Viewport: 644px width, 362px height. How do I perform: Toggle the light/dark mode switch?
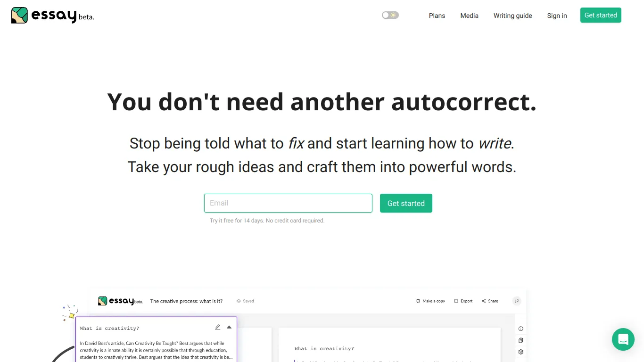pos(390,15)
